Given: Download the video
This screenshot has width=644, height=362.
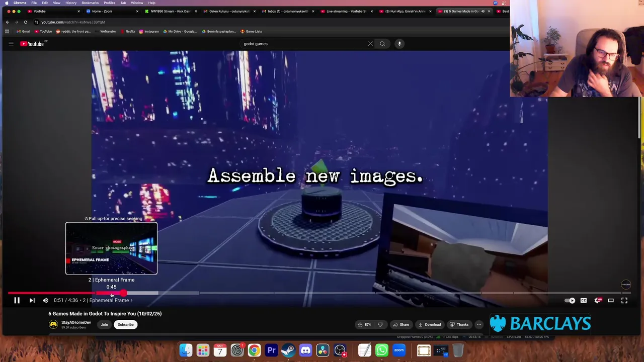Looking at the screenshot, I should 430,324.
